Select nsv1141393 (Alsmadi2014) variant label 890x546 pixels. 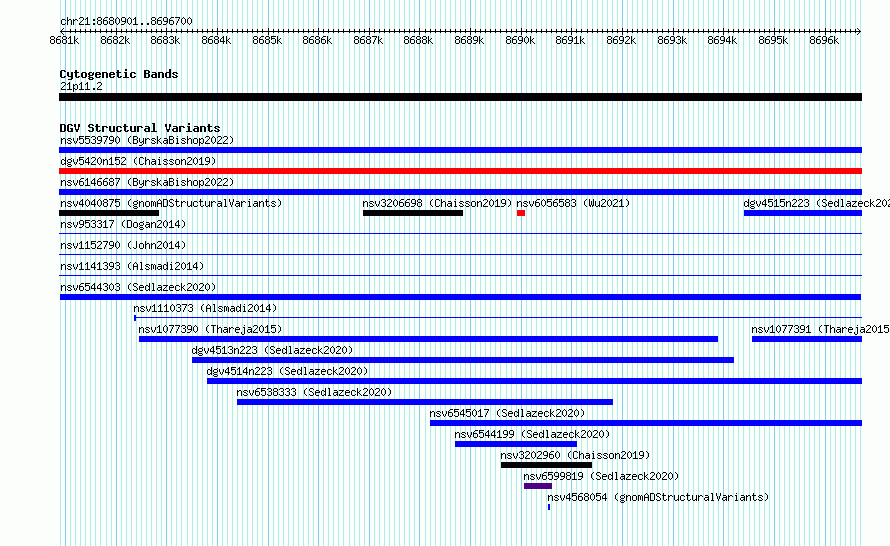click(x=132, y=266)
